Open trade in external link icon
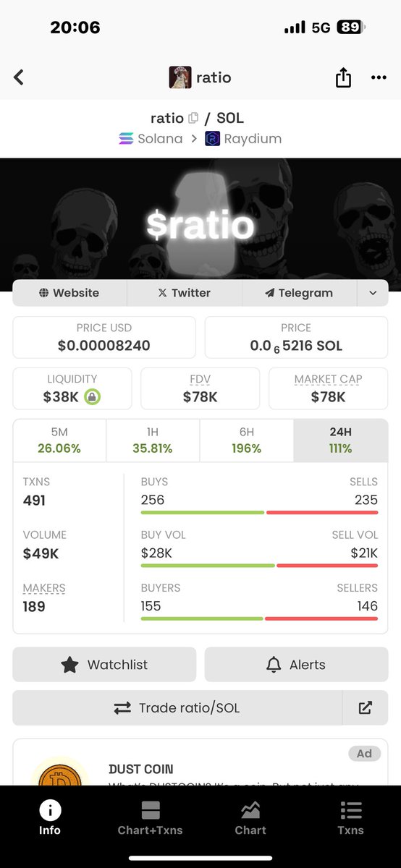The image size is (401, 868). (x=366, y=708)
